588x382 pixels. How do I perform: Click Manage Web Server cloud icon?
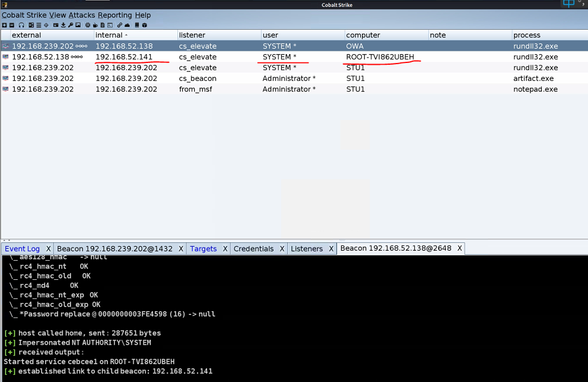tap(127, 25)
